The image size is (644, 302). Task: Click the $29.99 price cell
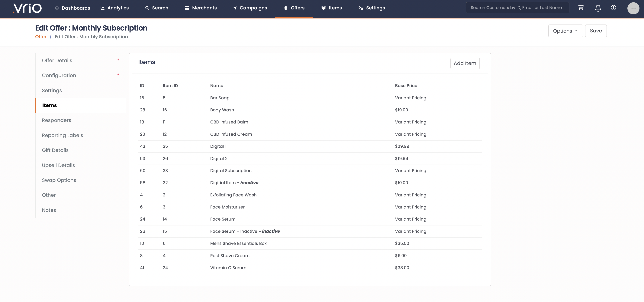pyautogui.click(x=402, y=146)
